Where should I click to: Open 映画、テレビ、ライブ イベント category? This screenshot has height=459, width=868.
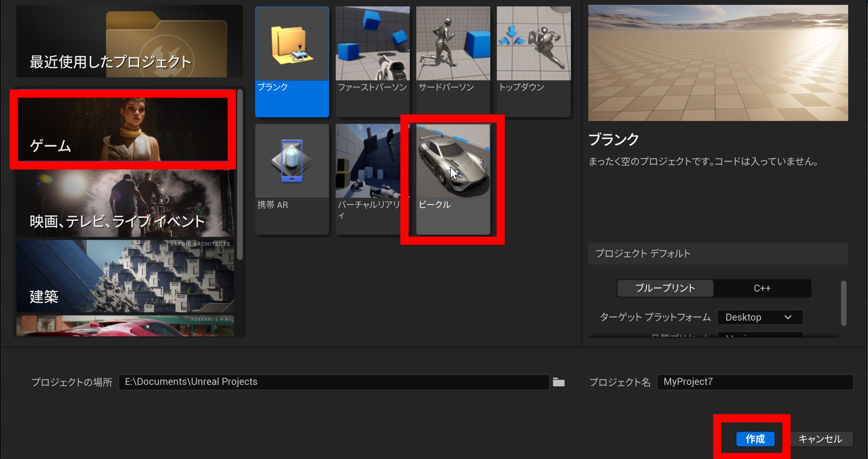coord(125,204)
